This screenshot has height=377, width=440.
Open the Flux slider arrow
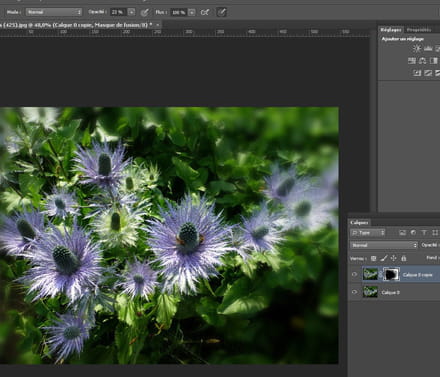192,13
